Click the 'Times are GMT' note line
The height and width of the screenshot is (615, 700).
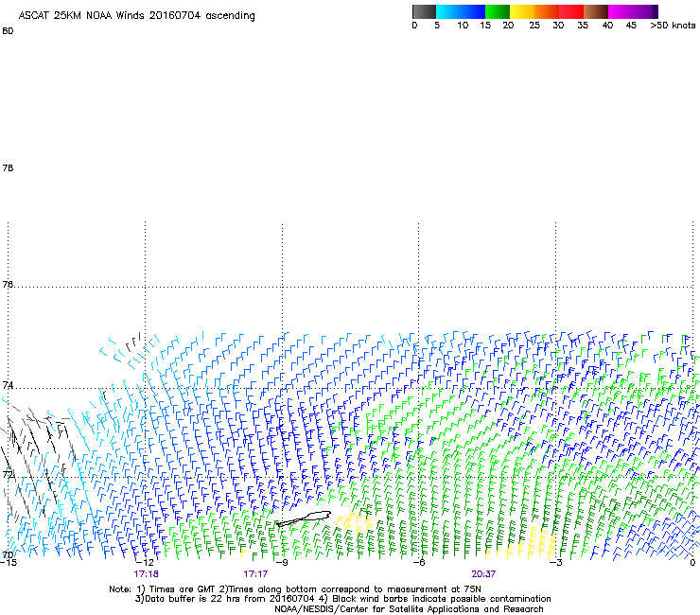pyautogui.click(x=294, y=589)
